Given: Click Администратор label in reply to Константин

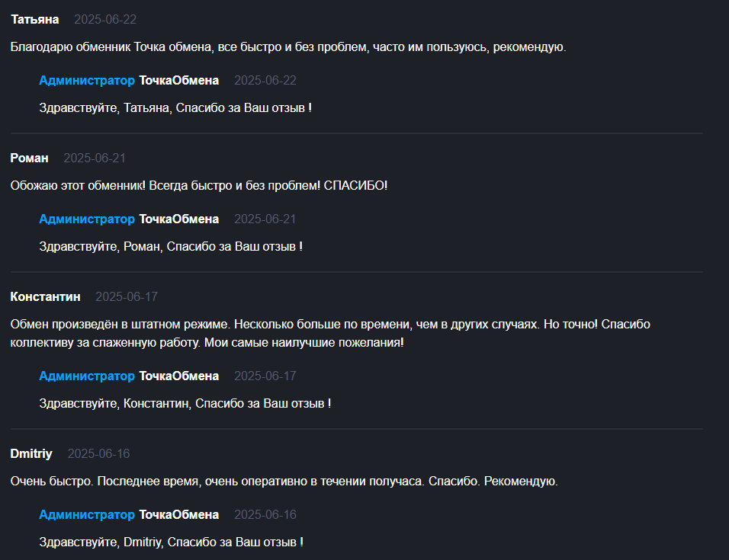Looking at the screenshot, I should [87, 376].
